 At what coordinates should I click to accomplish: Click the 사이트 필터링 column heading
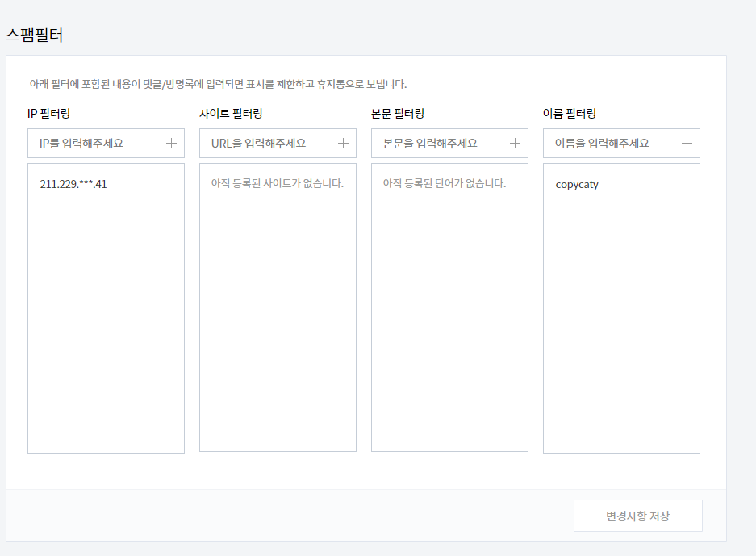point(231,113)
